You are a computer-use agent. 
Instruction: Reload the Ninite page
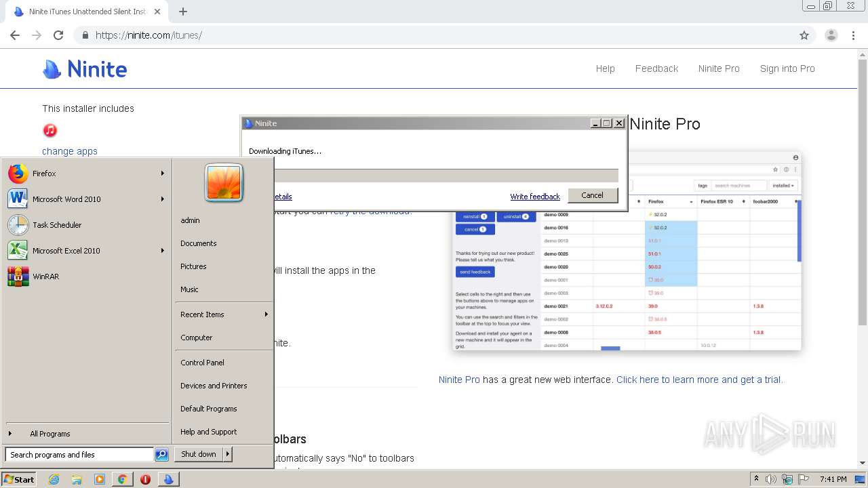(x=58, y=35)
